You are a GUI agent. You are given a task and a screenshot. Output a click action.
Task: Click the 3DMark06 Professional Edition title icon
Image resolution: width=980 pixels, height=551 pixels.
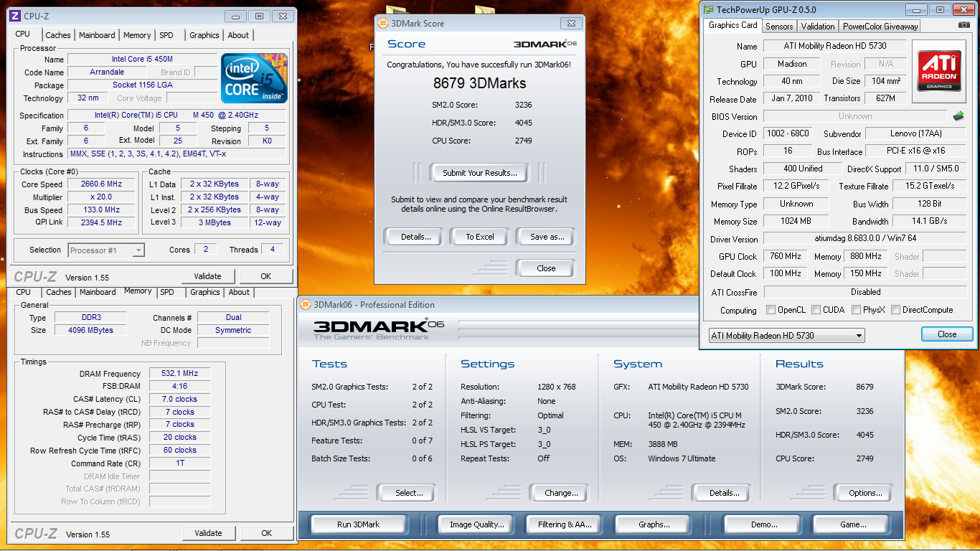tap(306, 304)
